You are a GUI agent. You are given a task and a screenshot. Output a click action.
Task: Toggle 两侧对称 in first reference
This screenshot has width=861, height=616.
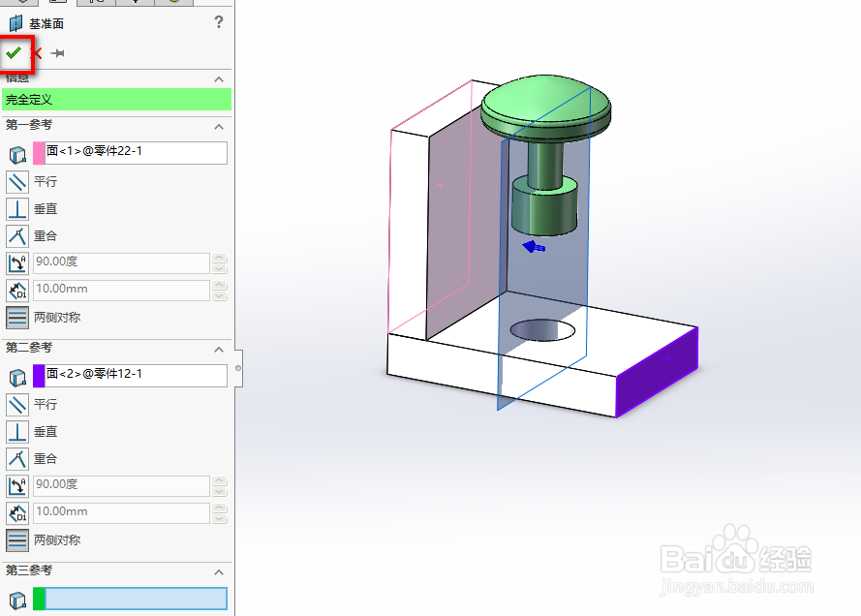[x=17, y=318]
